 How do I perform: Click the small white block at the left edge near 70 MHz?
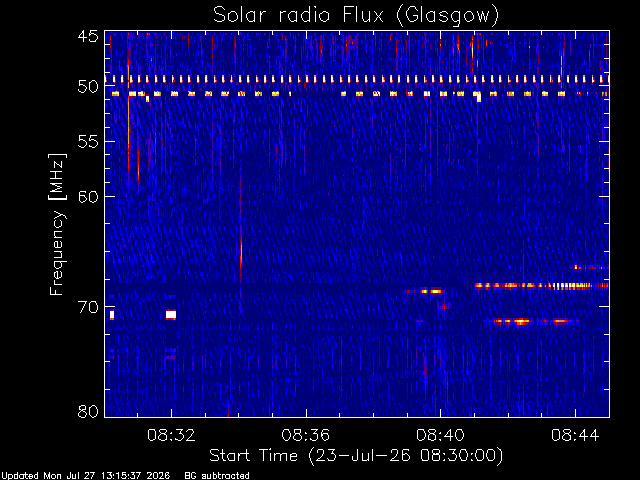[x=112, y=315]
